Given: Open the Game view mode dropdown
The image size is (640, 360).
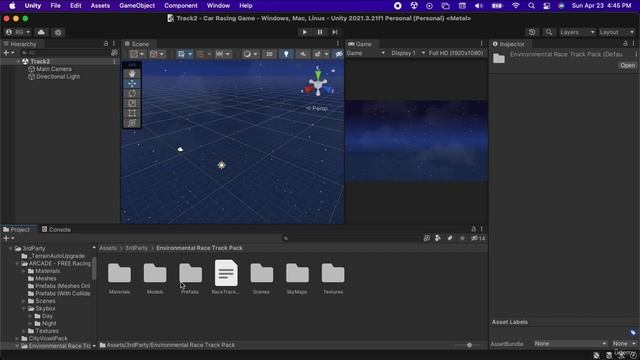Looking at the screenshot, I should click(x=366, y=53).
